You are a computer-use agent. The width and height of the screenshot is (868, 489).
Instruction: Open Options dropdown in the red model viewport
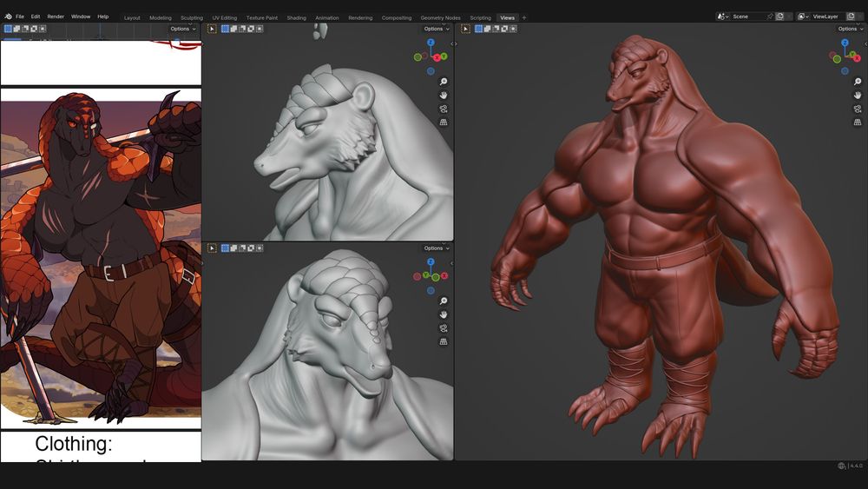tap(851, 29)
